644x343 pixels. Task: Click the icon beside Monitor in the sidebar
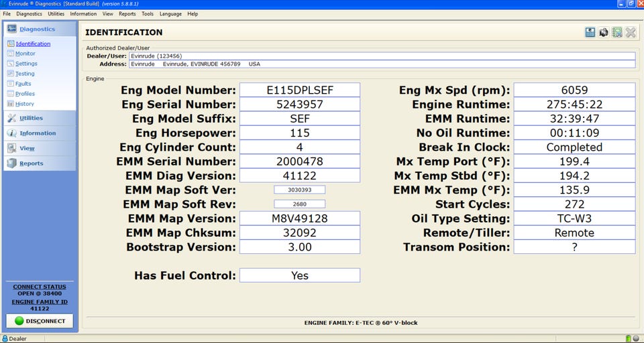point(11,54)
